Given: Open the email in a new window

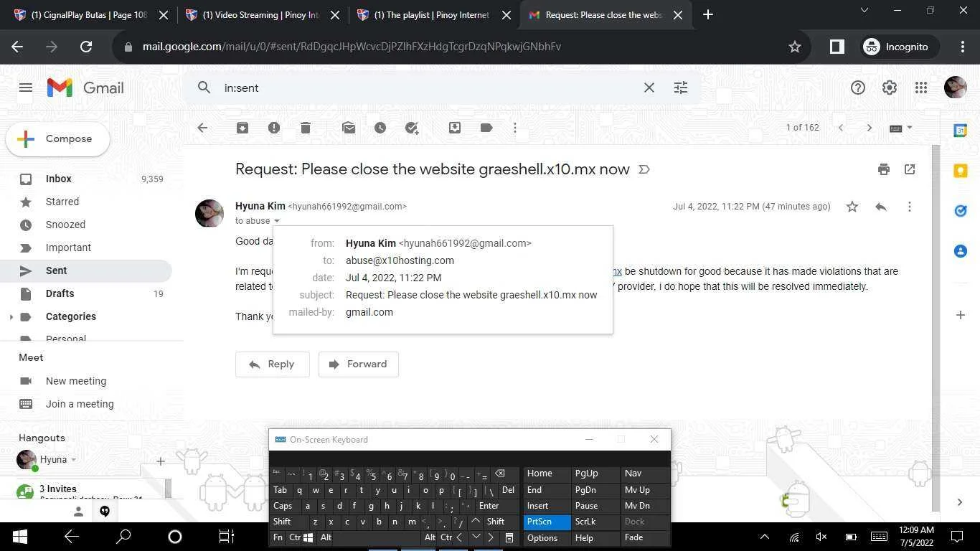Looking at the screenshot, I should click(910, 169).
